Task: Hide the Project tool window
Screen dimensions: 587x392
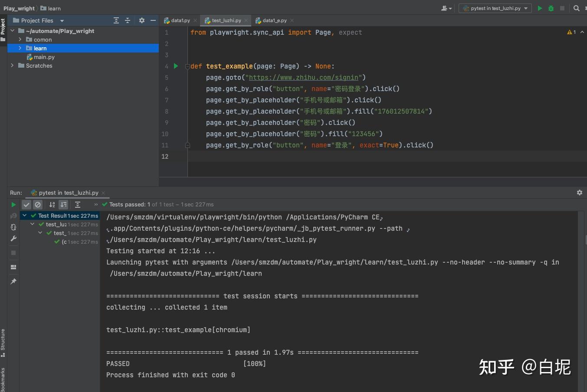Action: click(153, 20)
